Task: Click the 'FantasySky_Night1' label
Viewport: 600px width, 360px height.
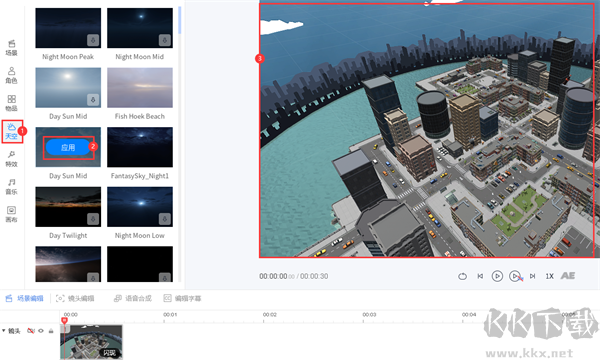Action: 140,176
